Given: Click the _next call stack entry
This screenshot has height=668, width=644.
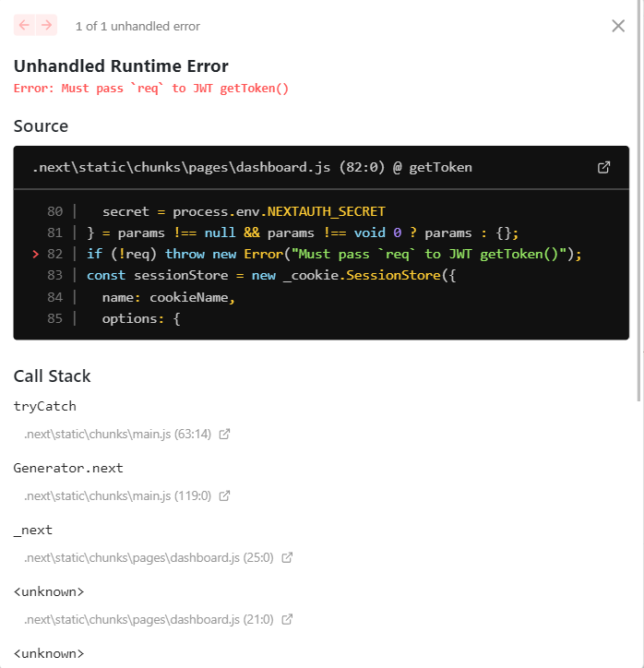Looking at the screenshot, I should 33,531.
